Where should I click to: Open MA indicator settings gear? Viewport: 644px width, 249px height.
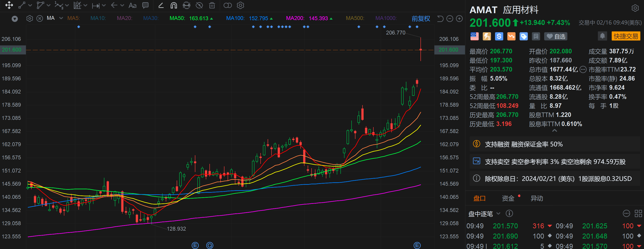point(30,18)
